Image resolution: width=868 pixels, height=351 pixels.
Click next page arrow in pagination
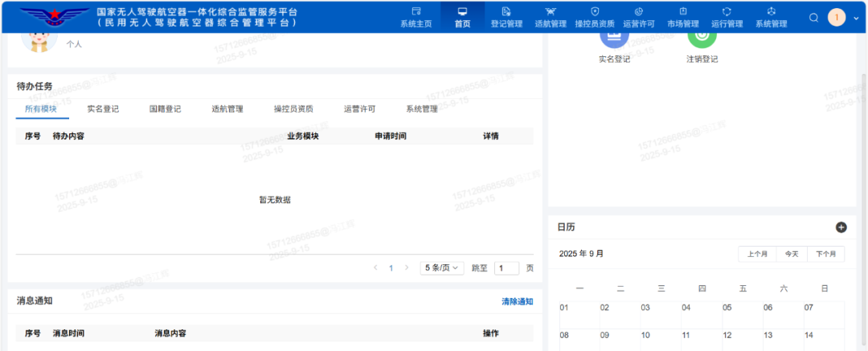[407, 268]
